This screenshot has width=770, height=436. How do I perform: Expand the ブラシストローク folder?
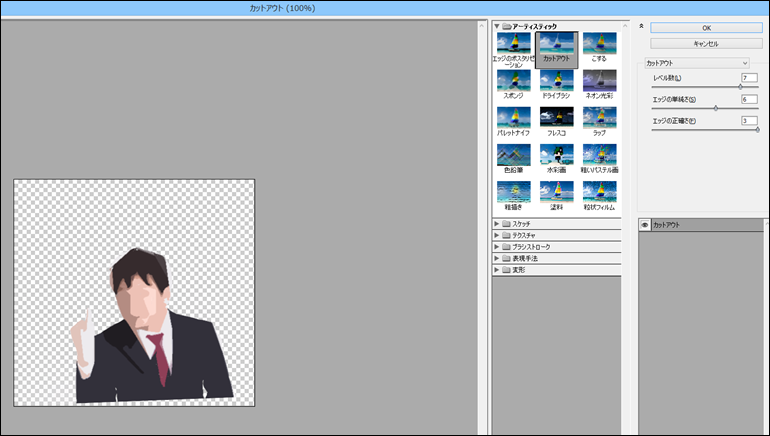pyautogui.click(x=497, y=247)
